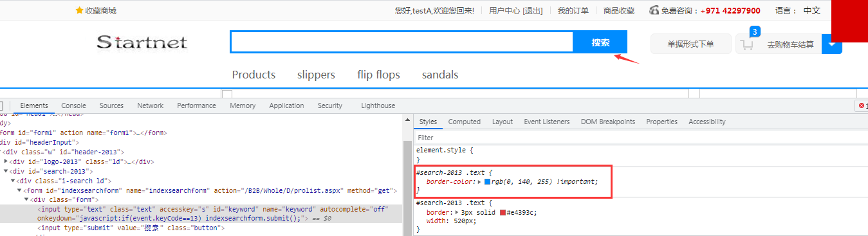The image size is (868, 236).
Task: Focus the Styles Filter input field
Action: (x=640, y=138)
